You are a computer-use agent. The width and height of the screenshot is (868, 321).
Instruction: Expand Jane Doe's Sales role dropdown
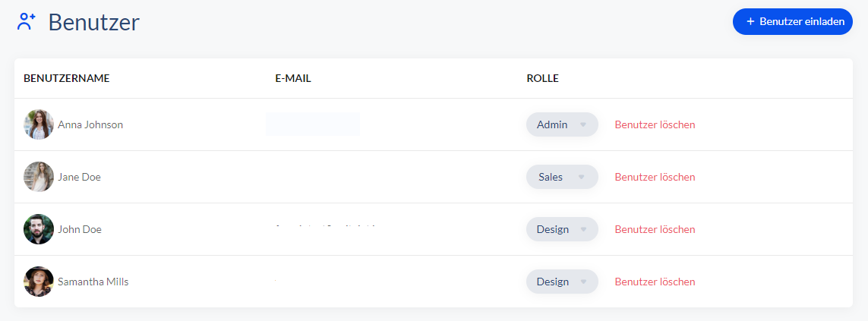pos(562,177)
